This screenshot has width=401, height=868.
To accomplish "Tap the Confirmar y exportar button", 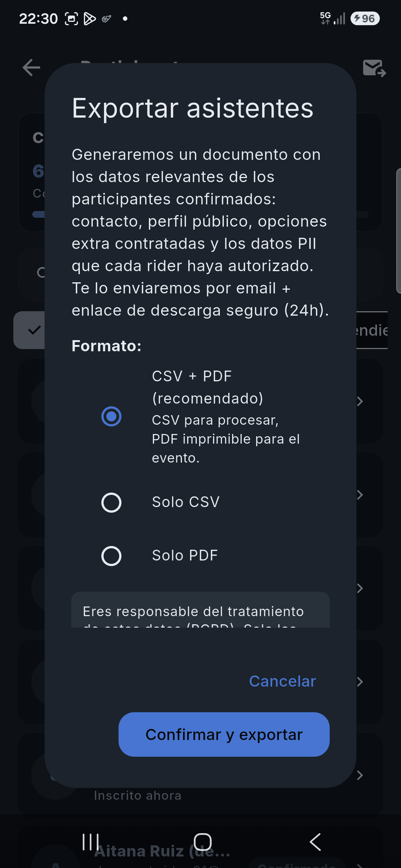I will (x=224, y=734).
